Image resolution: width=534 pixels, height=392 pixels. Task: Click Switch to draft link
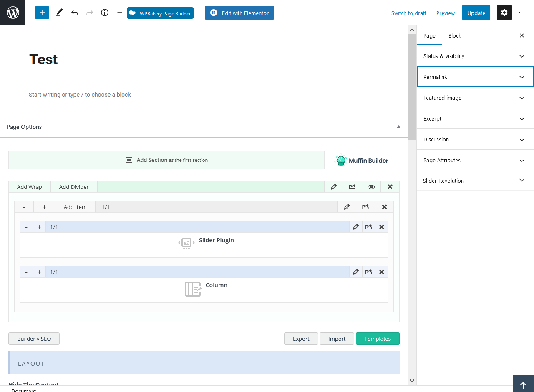pos(409,13)
